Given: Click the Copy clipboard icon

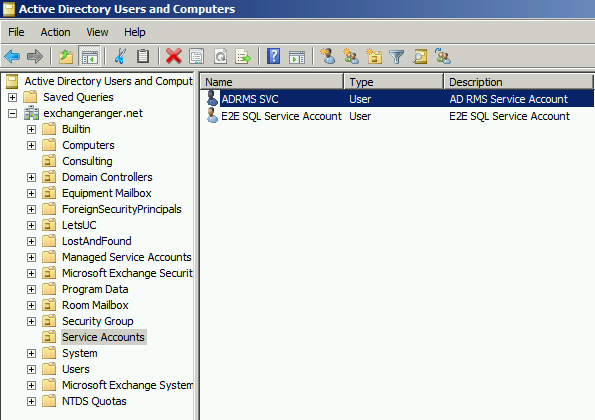Looking at the screenshot, I should [143, 57].
